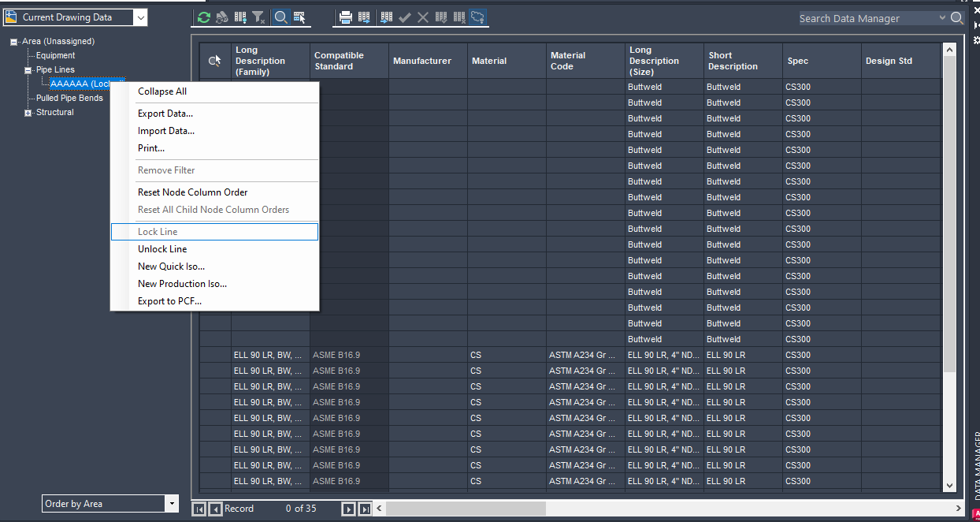
Task: Activate the Search magnifier icon
Action: pos(280,17)
